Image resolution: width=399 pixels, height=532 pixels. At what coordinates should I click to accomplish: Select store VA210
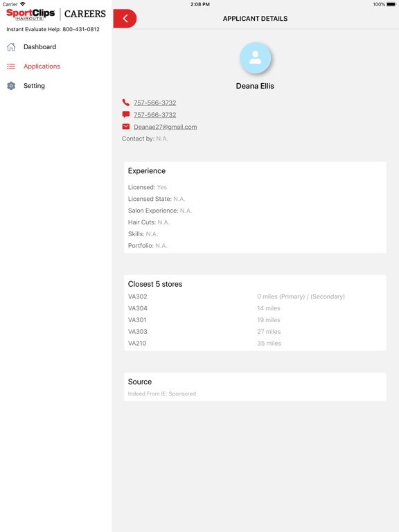[x=137, y=343]
